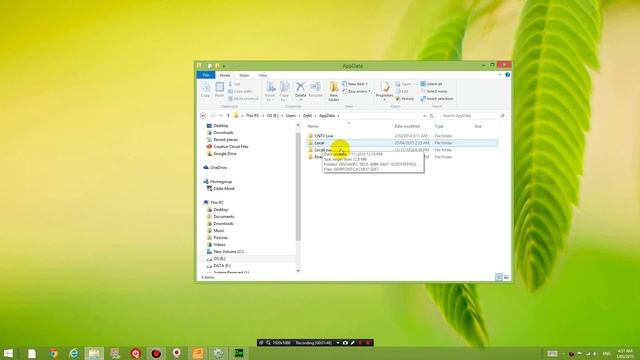Click 'AppData' in the address bar path
Viewport: 640px width, 360px height.
click(327, 116)
